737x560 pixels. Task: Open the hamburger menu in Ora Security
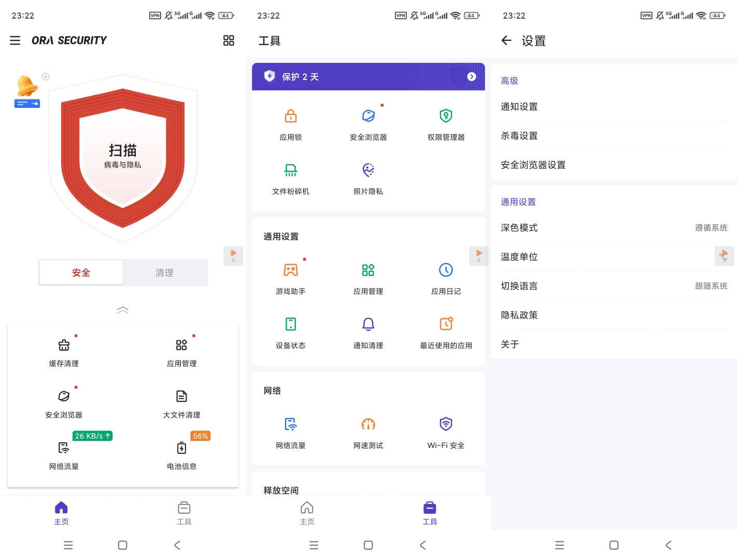15,40
